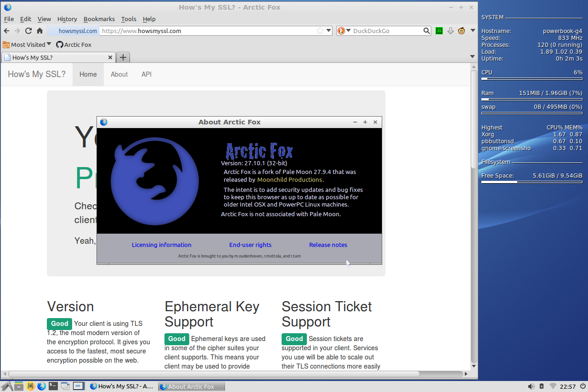Click the battery charging tray icon
The width and height of the screenshot is (588, 392).
click(542, 386)
